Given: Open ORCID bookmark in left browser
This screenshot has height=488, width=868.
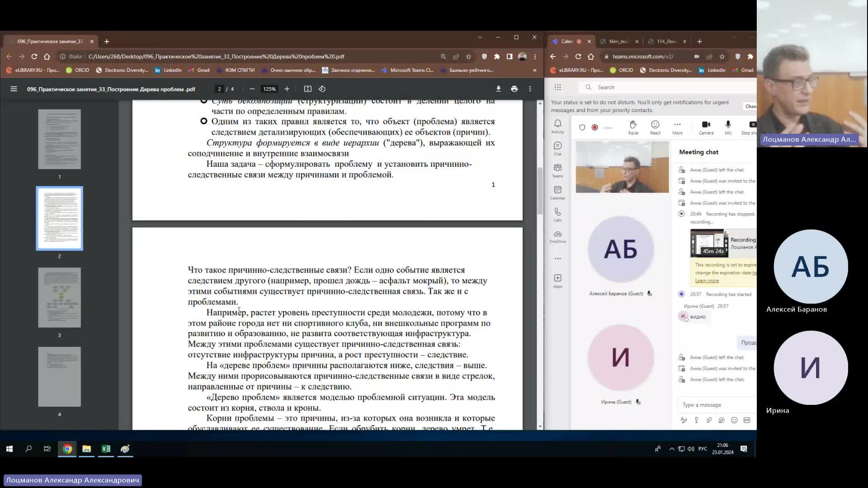Looking at the screenshot, I should pyautogui.click(x=78, y=70).
